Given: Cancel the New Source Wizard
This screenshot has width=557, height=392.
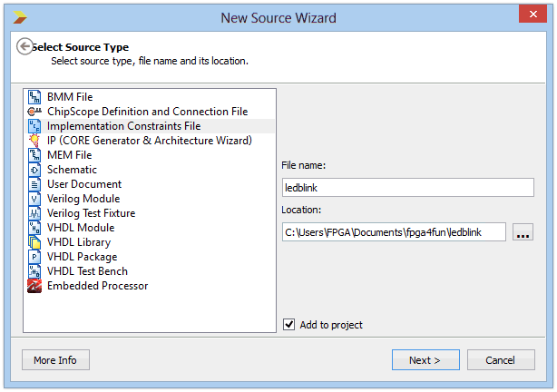Looking at the screenshot, I should pos(500,360).
